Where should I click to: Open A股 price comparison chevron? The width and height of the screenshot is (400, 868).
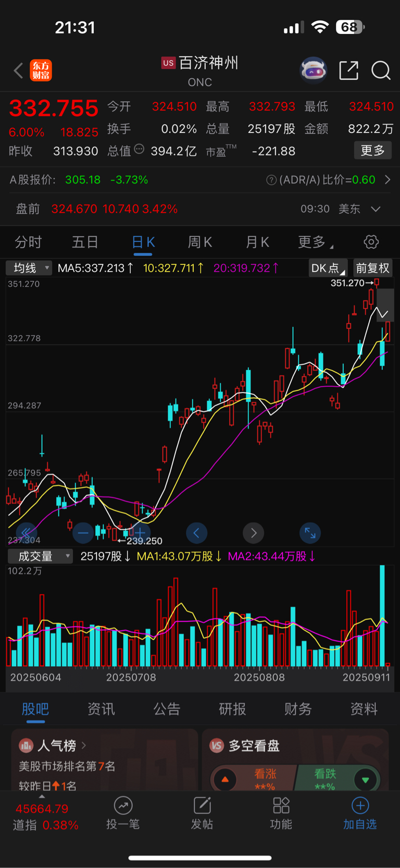[x=387, y=180]
